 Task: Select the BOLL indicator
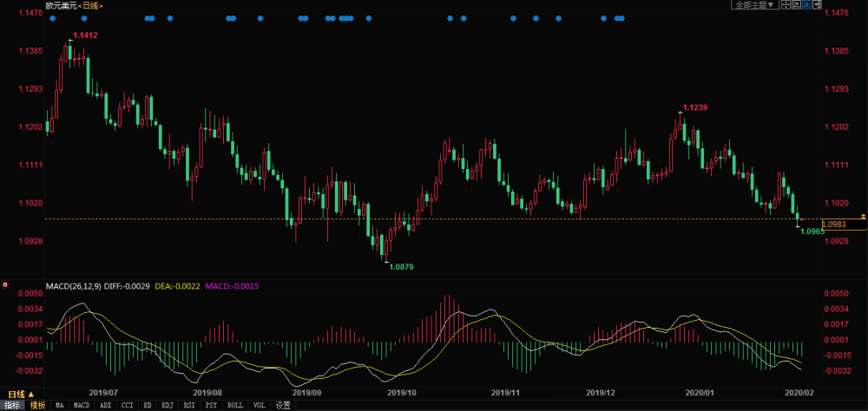235,405
